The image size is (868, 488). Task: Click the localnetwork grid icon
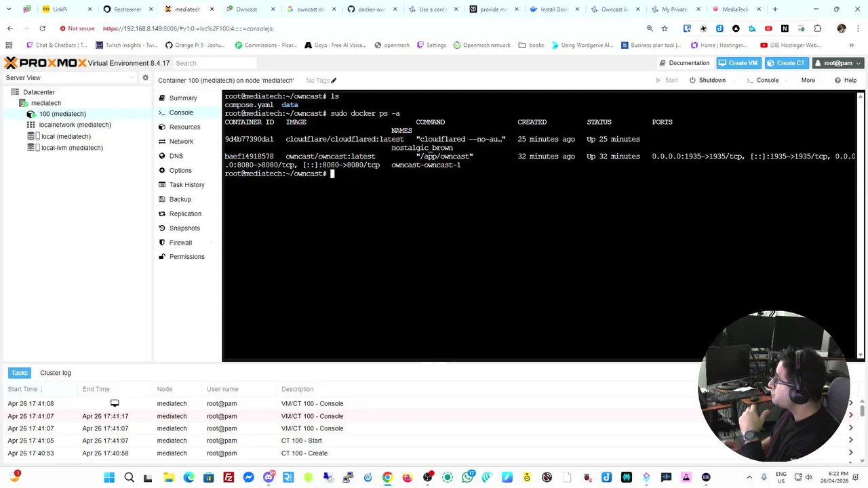[x=31, y=125]
